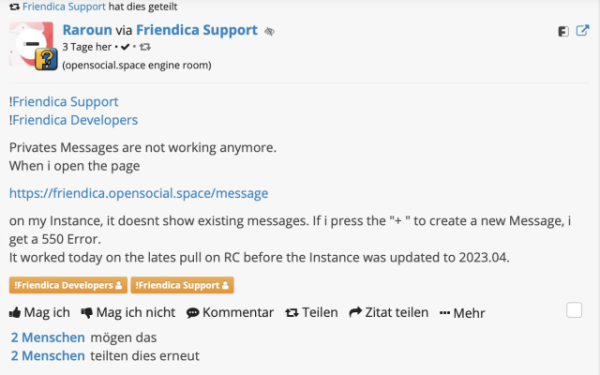This screenshot has height=375, width=600.
Task: Open post via external link icon
Action: [x=582, y=31]
